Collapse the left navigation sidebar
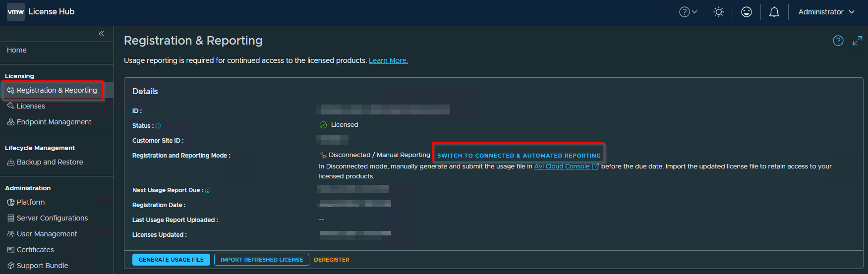This screenshot has width=868, height=274. pyautogui.click(x=102, y=34)
